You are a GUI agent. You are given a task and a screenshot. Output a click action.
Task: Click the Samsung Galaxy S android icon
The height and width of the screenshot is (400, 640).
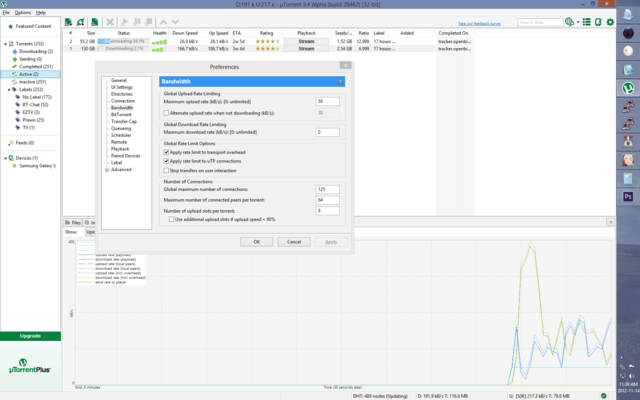point(15,166)
